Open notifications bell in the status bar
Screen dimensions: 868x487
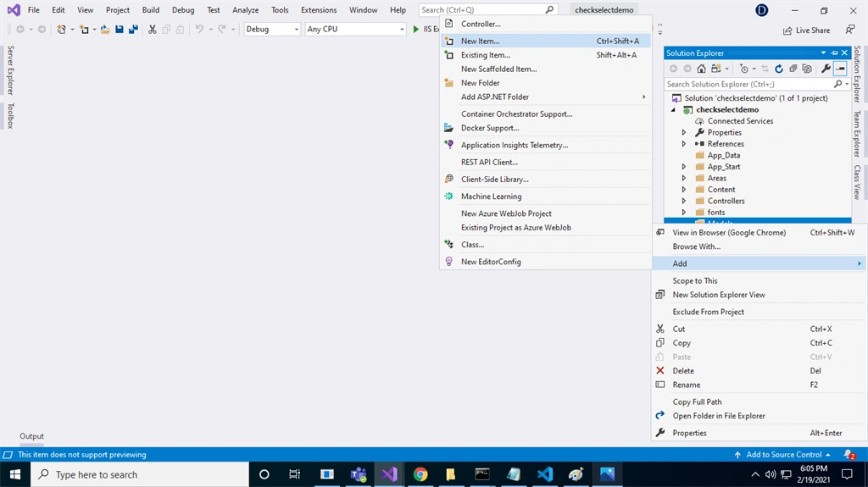point(849,455)
